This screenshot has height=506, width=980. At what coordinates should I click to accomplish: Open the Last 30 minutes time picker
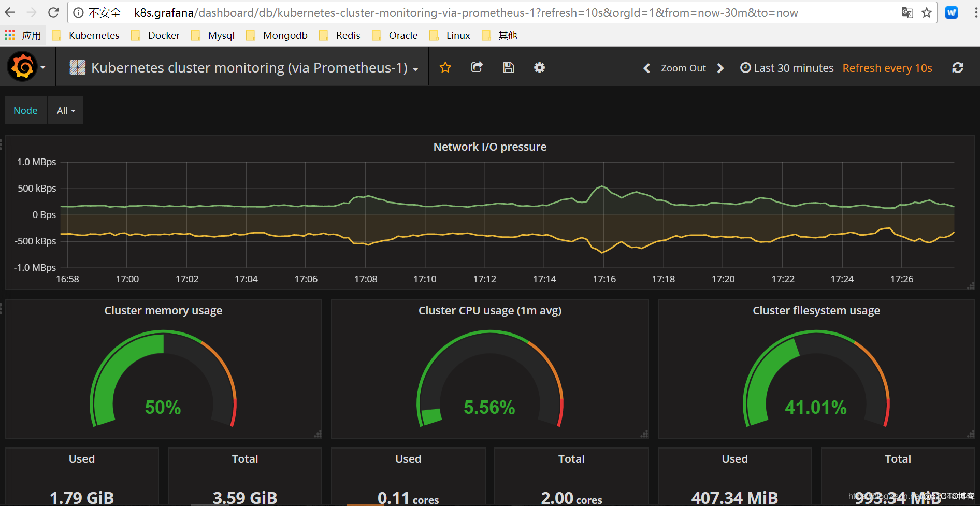pos(787,68)
